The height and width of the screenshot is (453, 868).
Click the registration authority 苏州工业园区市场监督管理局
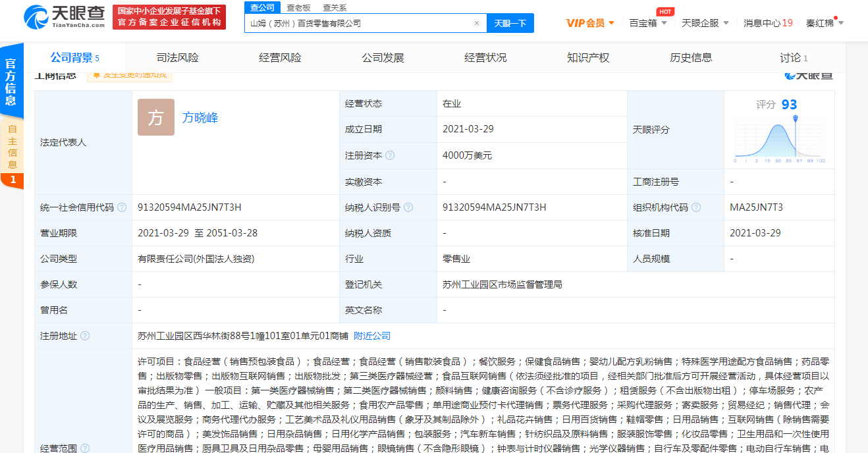[x=502, y=284]
